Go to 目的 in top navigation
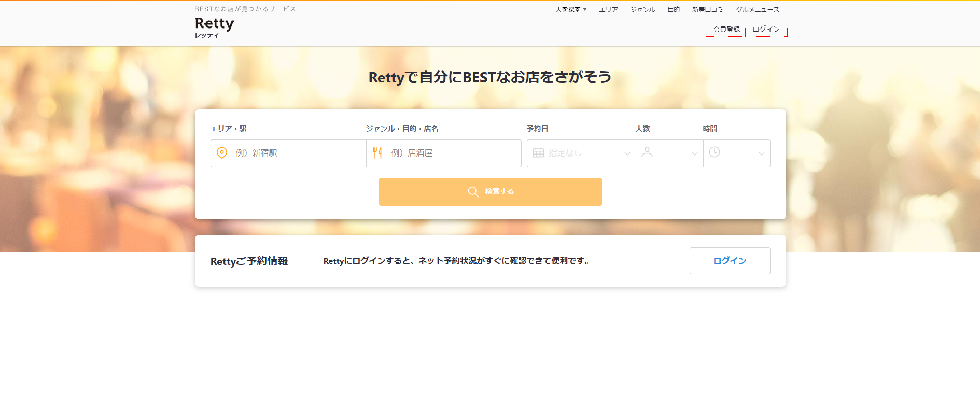 tap(674, 9)
